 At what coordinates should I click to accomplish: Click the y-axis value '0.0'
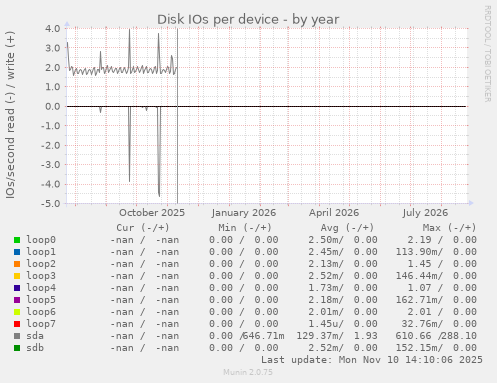(x=53, y=106)
